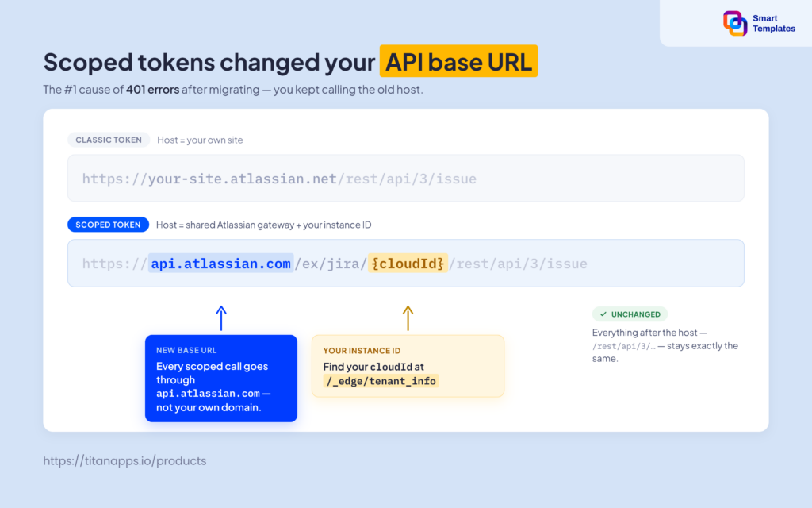Open the titanapps.io/products link
Screen dimensions: 812x508
coord(124,461)
